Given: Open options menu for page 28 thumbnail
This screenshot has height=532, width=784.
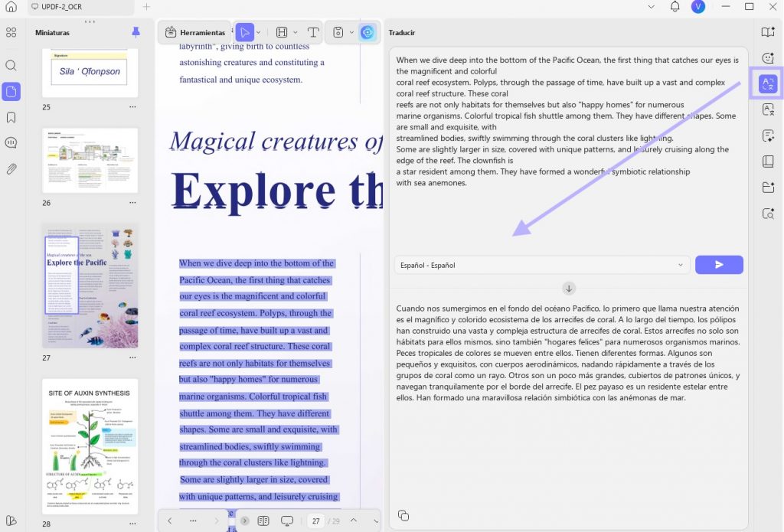Looking at the screenshot, I should pos(132,524).
